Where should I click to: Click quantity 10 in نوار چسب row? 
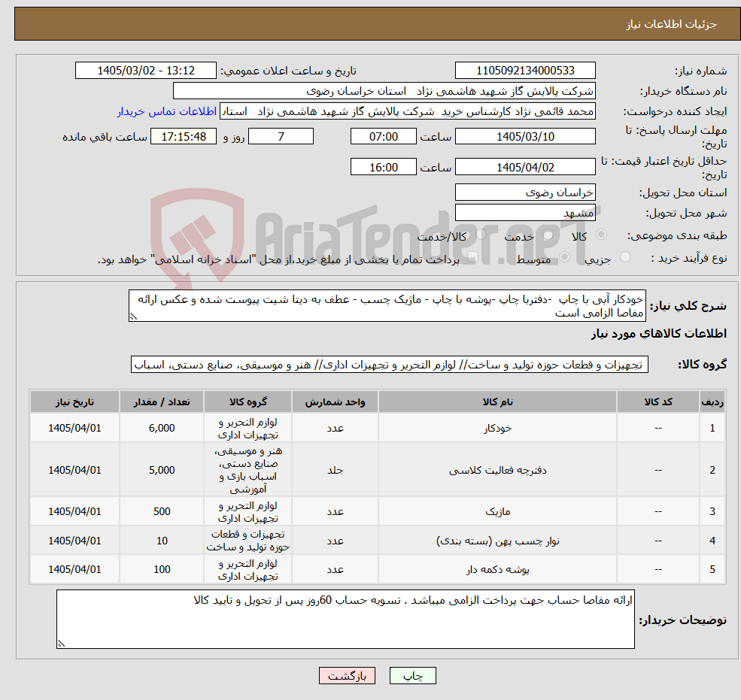tap(162, 541)
